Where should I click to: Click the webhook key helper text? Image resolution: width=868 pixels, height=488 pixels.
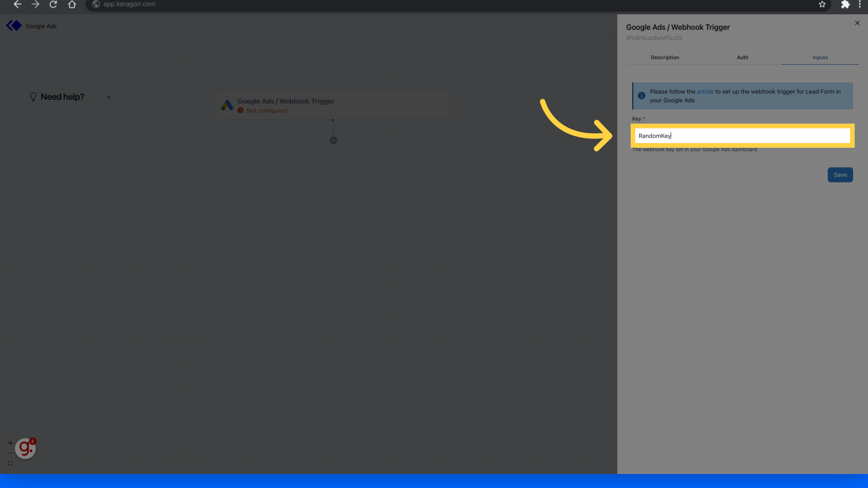694,150
